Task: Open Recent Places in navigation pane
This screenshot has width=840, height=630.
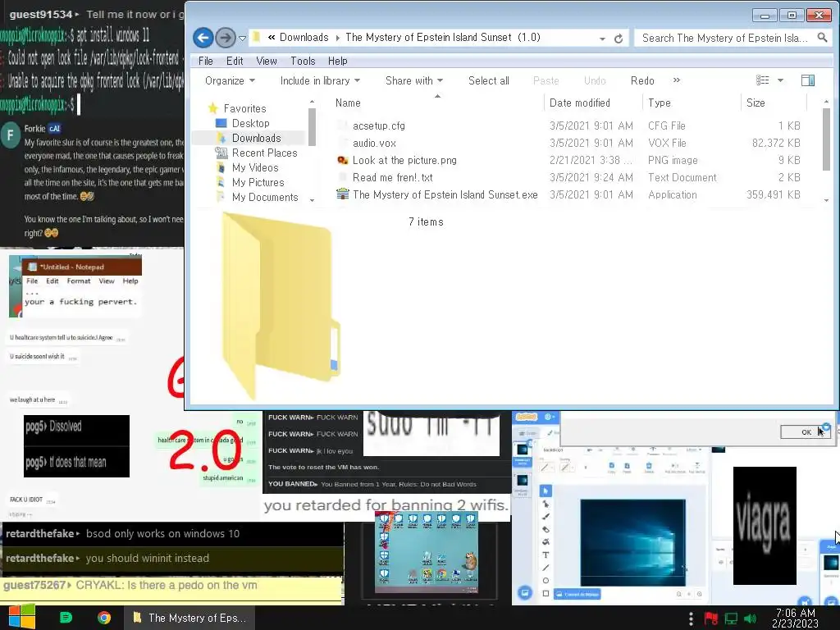Action: pyautogui.click(x=265, y=153)
